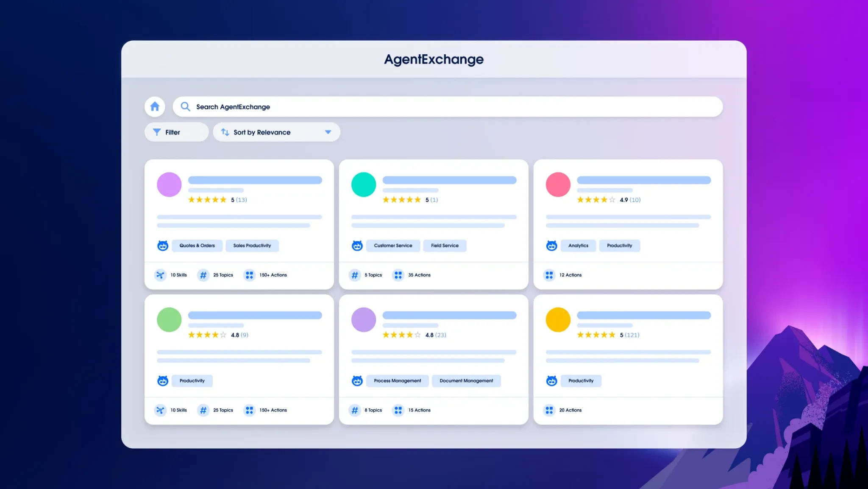Click the hash icon next to 5 Topics
Image resolution: width=868 pixels, height=489 pixels.
(x=355, y=275)
